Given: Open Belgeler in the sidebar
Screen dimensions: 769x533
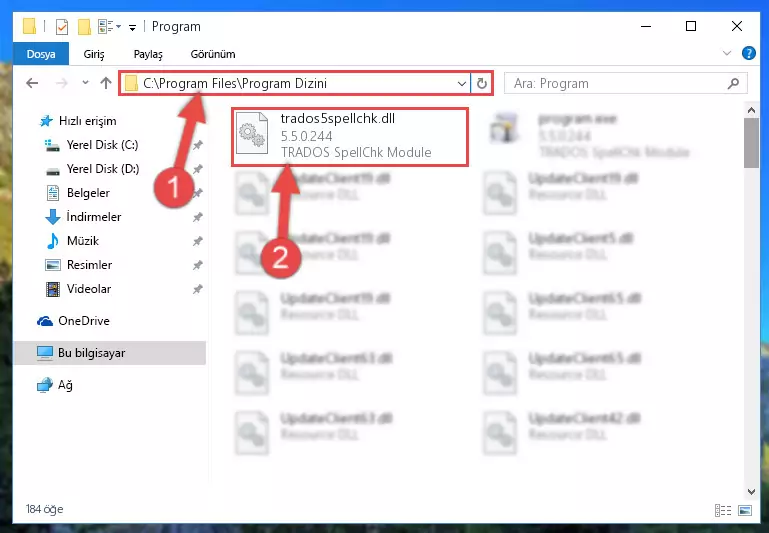Looking at the screenshot, I should 88,193.
